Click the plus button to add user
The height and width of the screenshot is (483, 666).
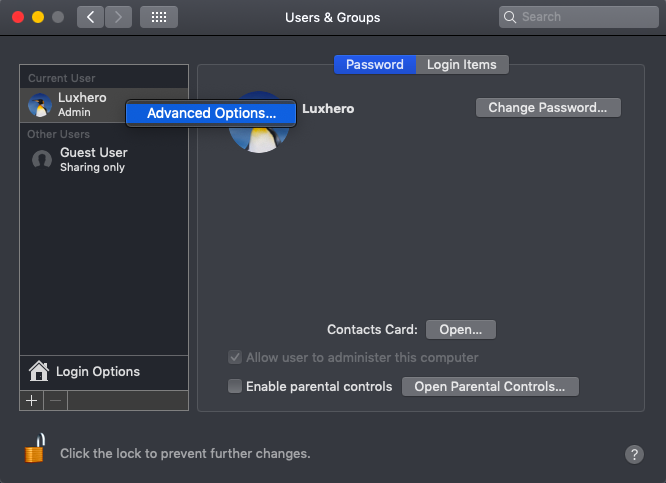point(31,400)
